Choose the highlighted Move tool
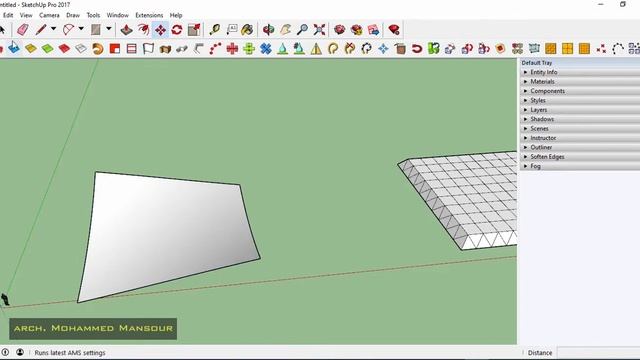Viewport: 640px width, 360px height. click(x=160, y=29)
